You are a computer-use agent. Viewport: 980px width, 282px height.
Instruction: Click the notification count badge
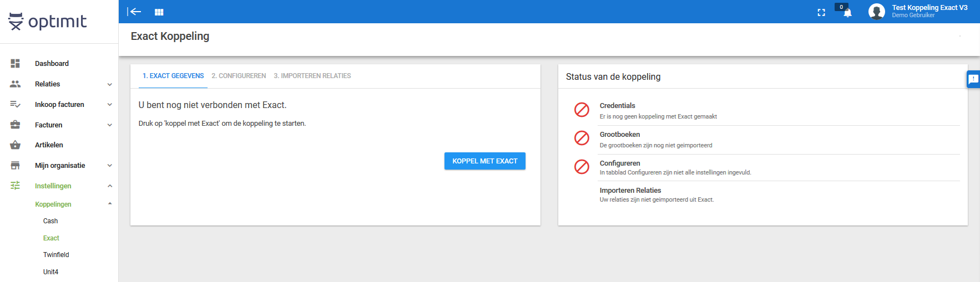[x=841, y=7]
